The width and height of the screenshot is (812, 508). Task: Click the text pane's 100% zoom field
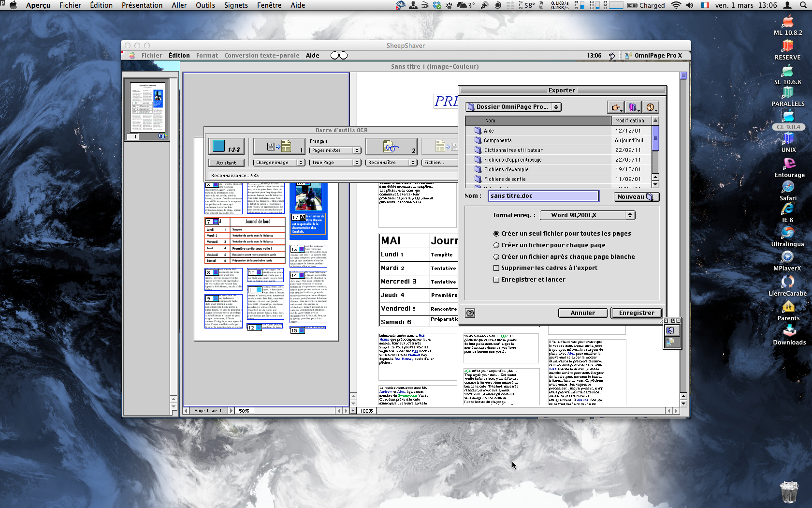tap(366, 411)
